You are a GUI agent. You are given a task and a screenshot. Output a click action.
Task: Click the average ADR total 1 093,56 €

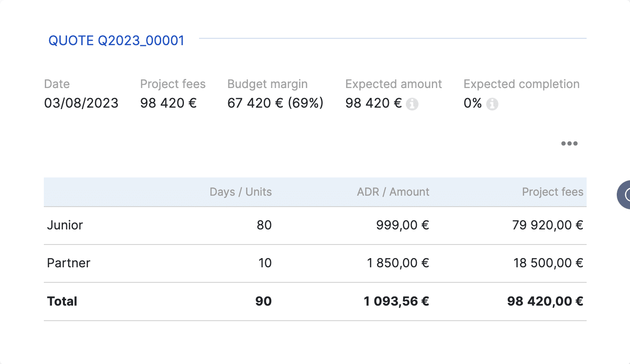click(396, 302)
